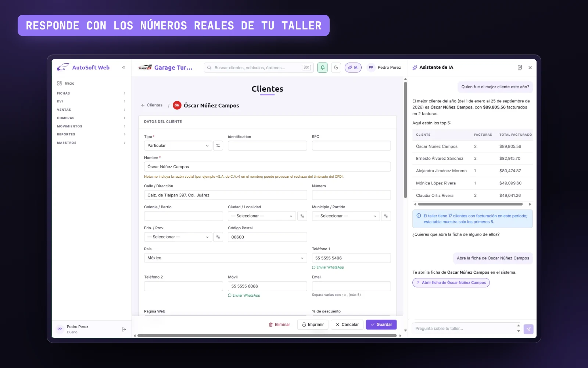Open the IA assistant pill button

click(x=353, y=67)
